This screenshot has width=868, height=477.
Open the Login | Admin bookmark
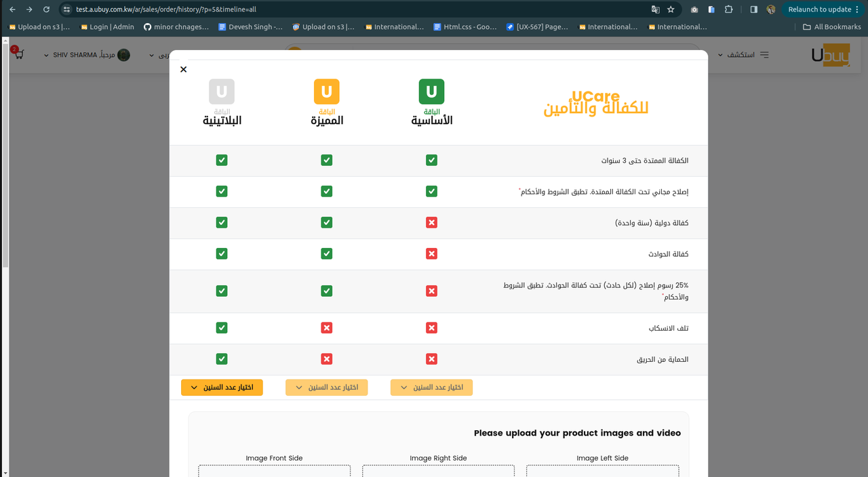click(x=107, y=27)
